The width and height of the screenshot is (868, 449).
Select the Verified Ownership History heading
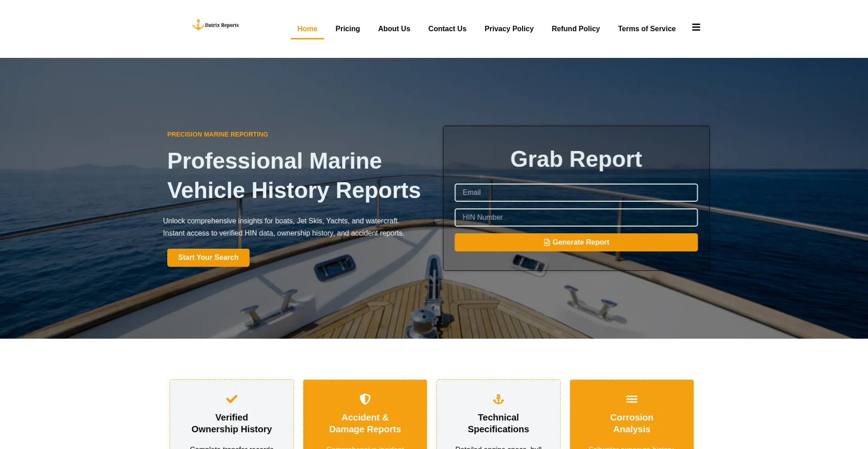[x=231, y=423]
